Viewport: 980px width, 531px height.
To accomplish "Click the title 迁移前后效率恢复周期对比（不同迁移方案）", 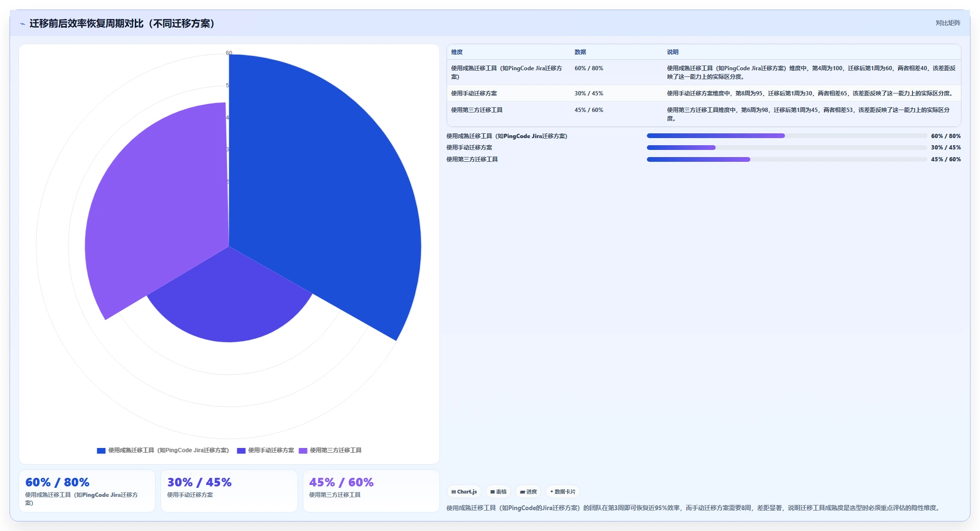I will 122,23.
